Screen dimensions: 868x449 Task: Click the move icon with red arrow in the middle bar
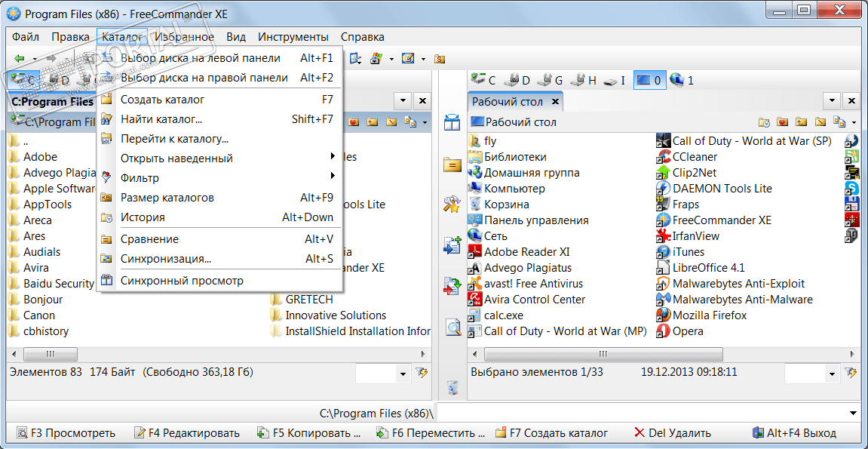[x=452, y=286]
